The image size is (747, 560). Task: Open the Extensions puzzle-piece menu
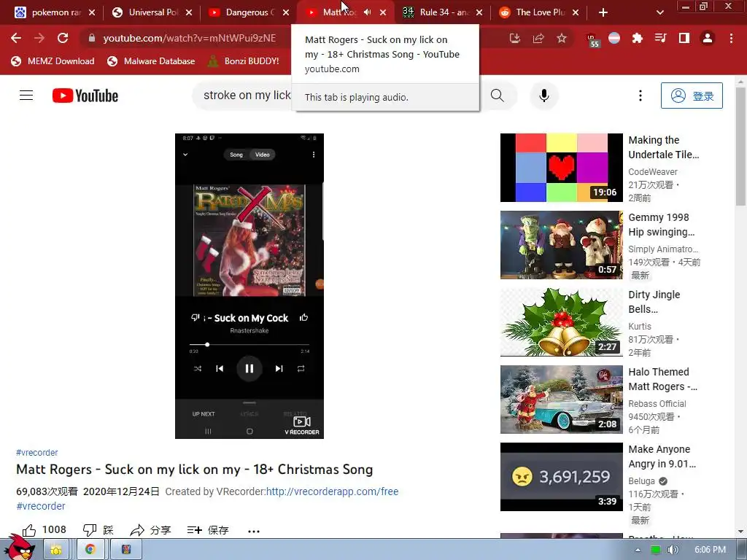pos(638,38)
